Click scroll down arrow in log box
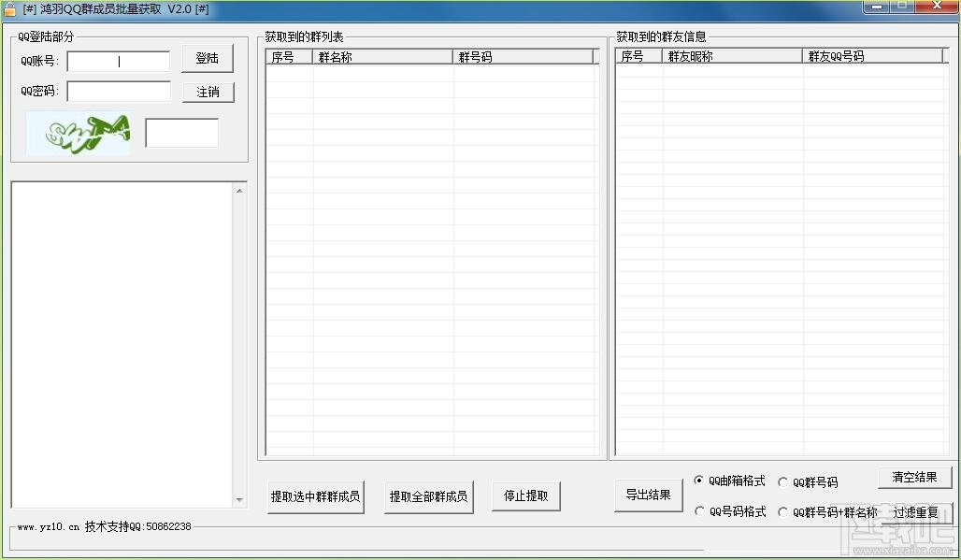 click(x=239, y=500)
